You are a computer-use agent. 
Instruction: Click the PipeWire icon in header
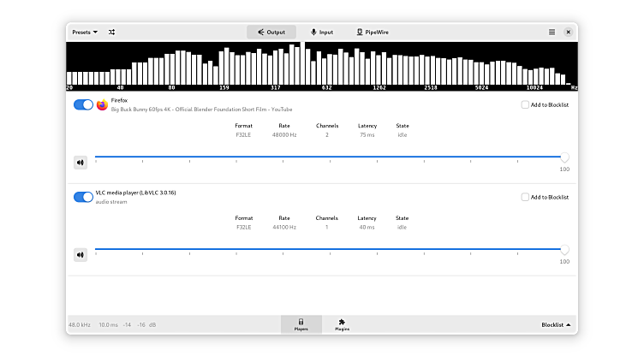361,32
